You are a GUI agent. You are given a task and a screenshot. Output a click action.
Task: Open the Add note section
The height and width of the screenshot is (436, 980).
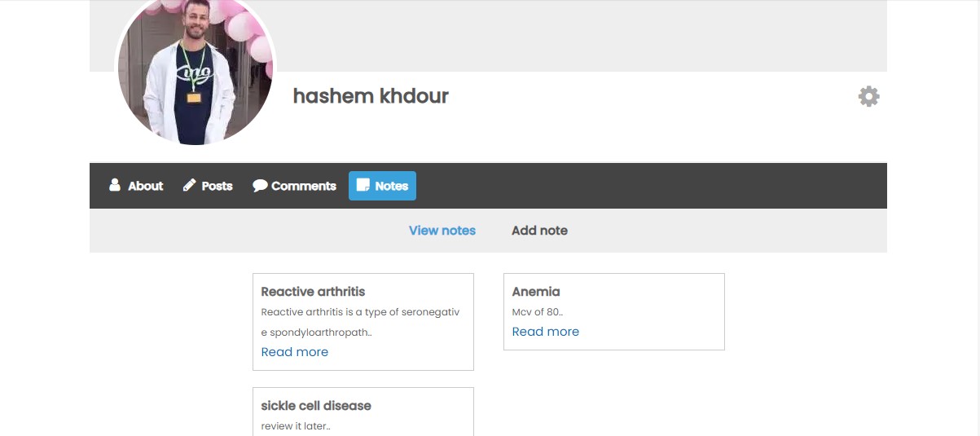tap(539, 231)
